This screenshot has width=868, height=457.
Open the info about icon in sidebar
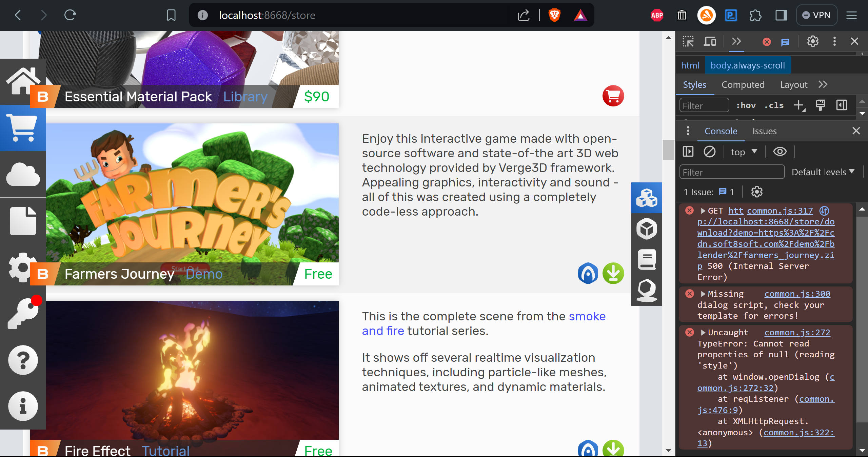click(x=23, y=406)
